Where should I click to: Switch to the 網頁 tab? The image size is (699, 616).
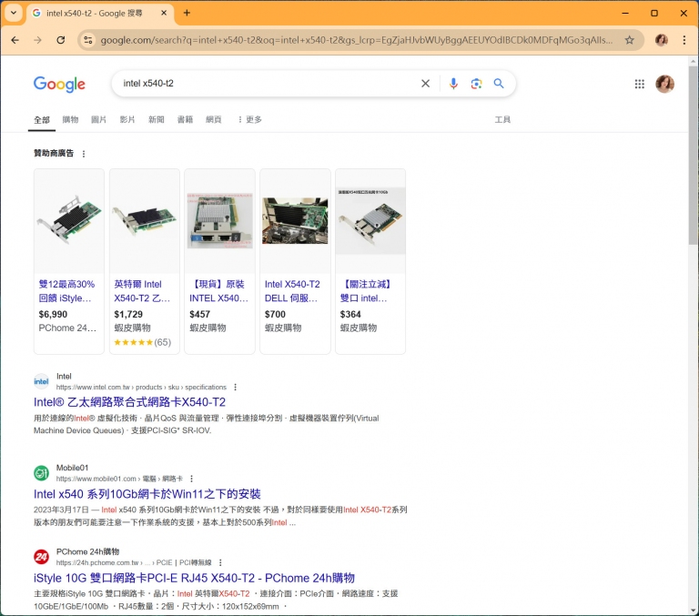[214, 119]
